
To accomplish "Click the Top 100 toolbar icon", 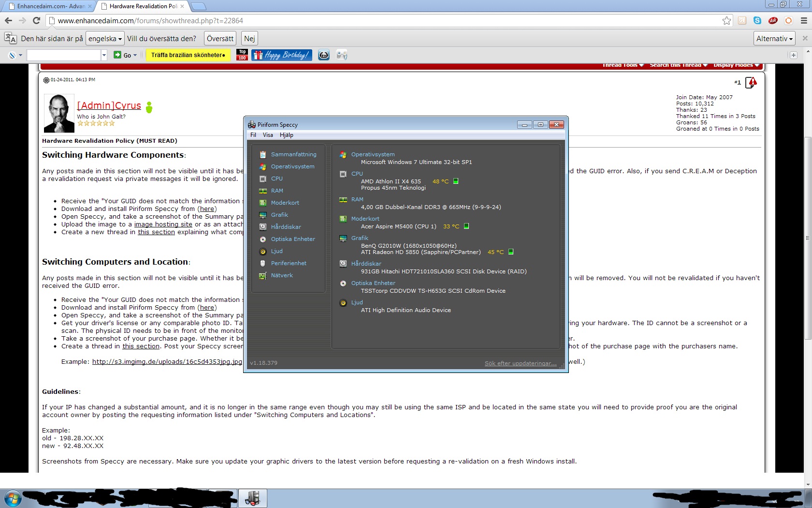I will pos(242,55).
